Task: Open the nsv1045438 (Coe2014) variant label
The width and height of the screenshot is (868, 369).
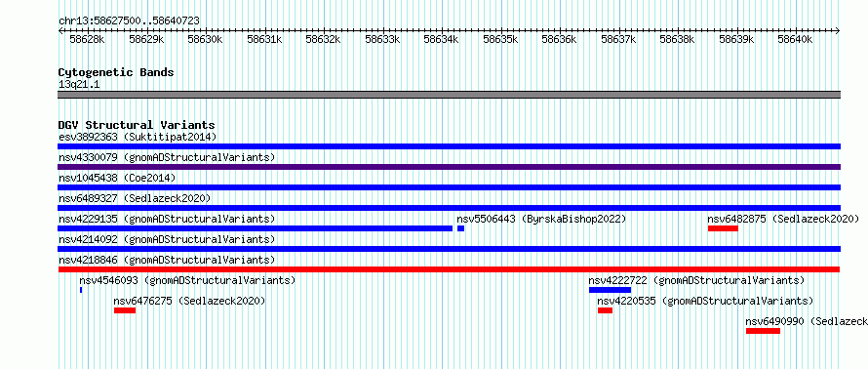Action: pos(117,178)
